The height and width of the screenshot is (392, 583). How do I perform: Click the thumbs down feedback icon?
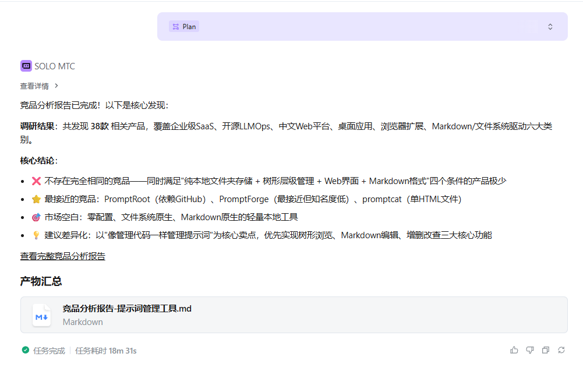pyautogui.click(x=529, y=350)
